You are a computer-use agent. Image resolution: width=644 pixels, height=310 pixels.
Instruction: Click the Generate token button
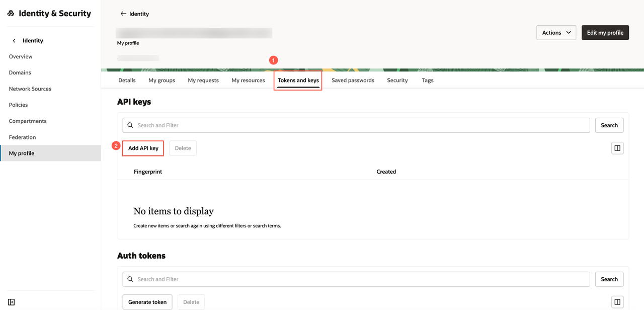point(147,302)
